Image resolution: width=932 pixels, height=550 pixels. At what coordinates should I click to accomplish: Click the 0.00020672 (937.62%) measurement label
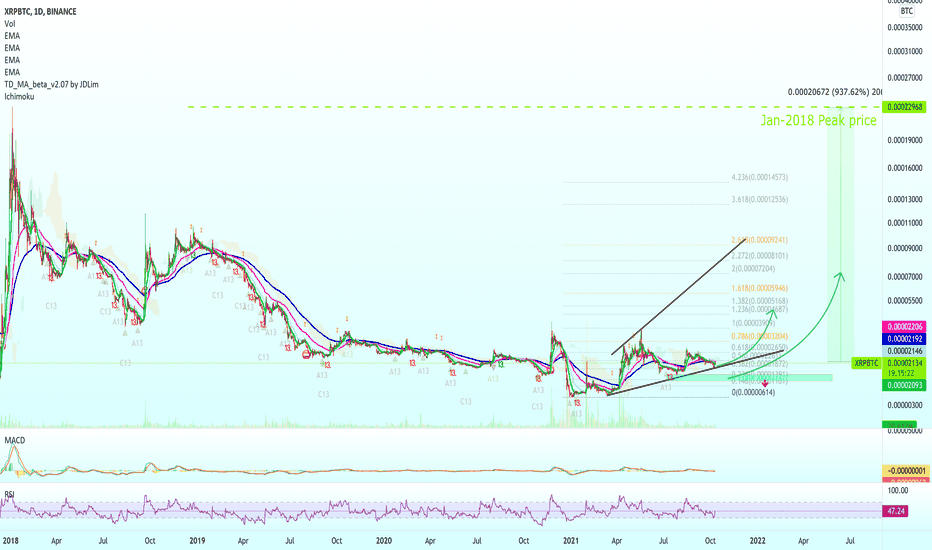click(835, 92)
